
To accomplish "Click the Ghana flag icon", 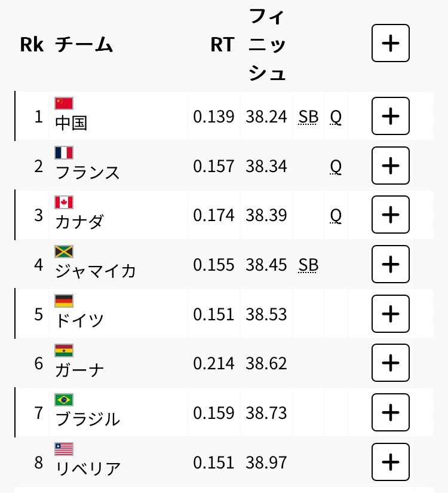I will [x=64, y=351].
